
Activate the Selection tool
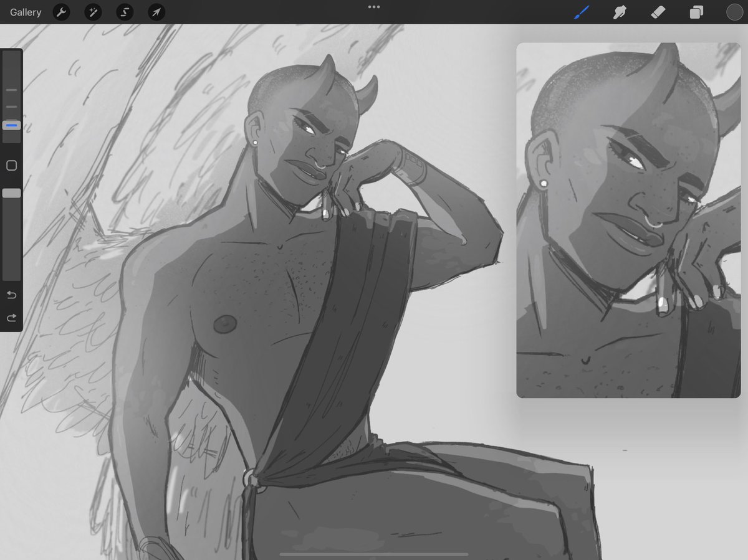(125, 12)
